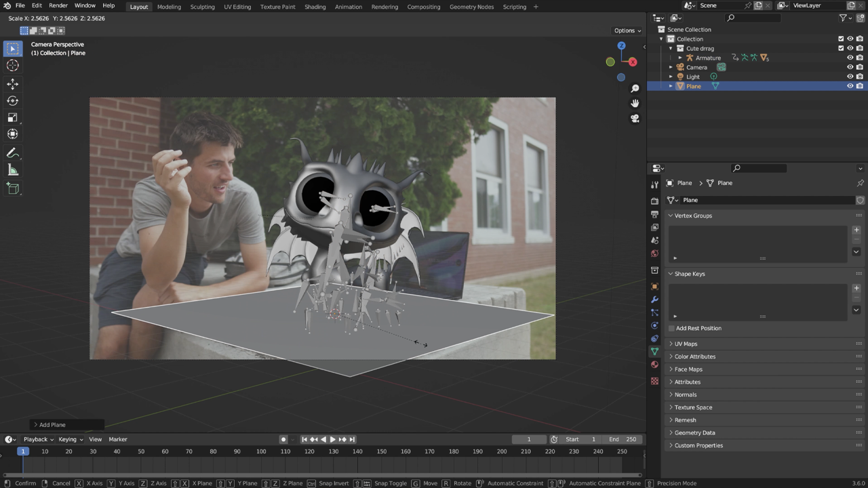Choose the Rotate tool

tap(12, 101)
